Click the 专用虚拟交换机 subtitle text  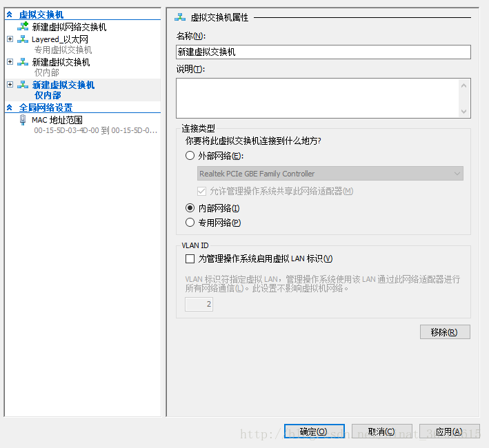click(63, 50)
